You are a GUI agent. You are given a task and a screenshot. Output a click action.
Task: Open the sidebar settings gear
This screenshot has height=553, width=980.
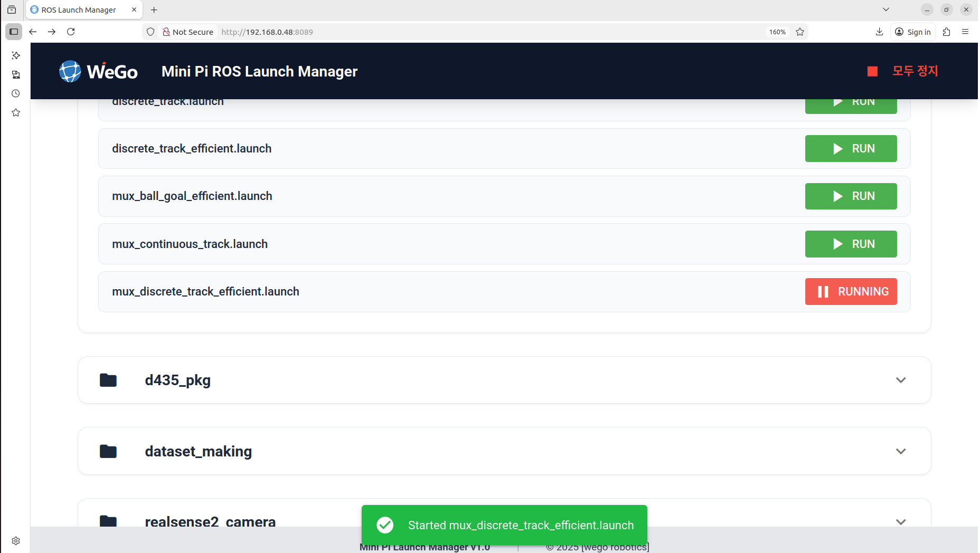(x=16, y=541)
